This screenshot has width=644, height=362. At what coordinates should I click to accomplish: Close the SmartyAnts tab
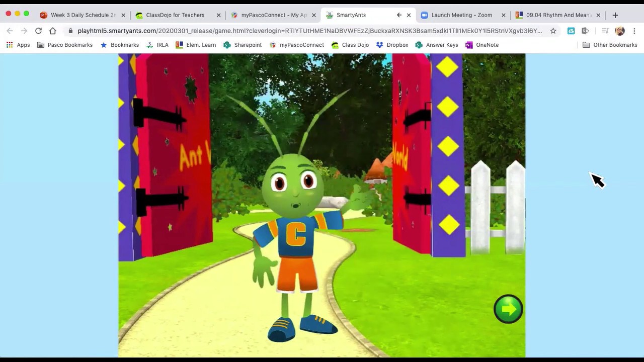409,15
